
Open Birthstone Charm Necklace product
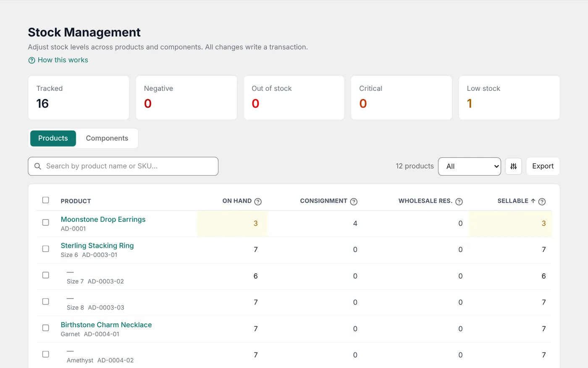point(106,325)
